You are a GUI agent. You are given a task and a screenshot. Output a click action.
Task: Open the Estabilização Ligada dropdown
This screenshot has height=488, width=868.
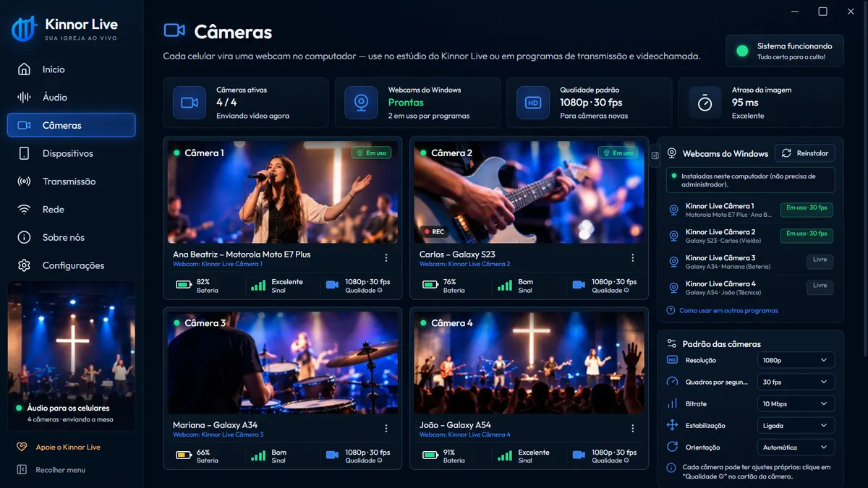(796, 426)
